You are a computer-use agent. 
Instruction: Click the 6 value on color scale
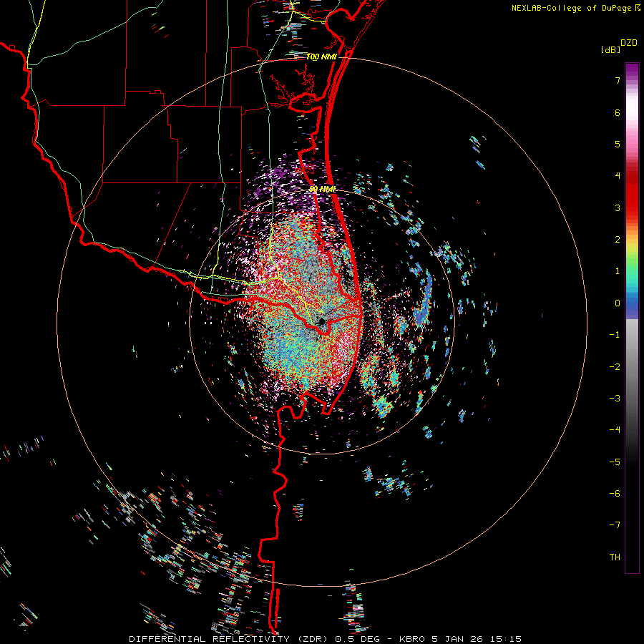click(618, 112)
